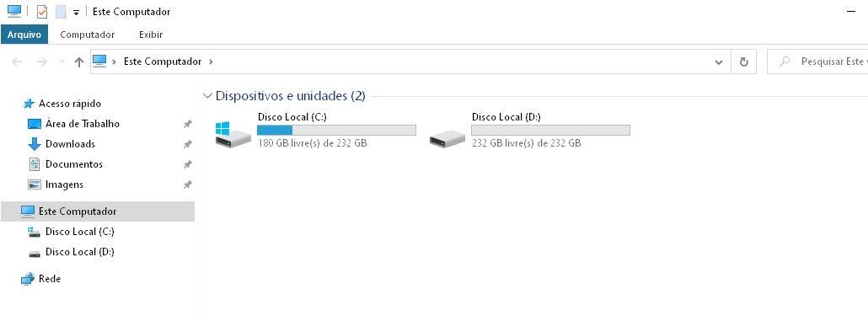Select Rede in the navigation pane
The height and width of the screenshot is (321, 868).
49,279
